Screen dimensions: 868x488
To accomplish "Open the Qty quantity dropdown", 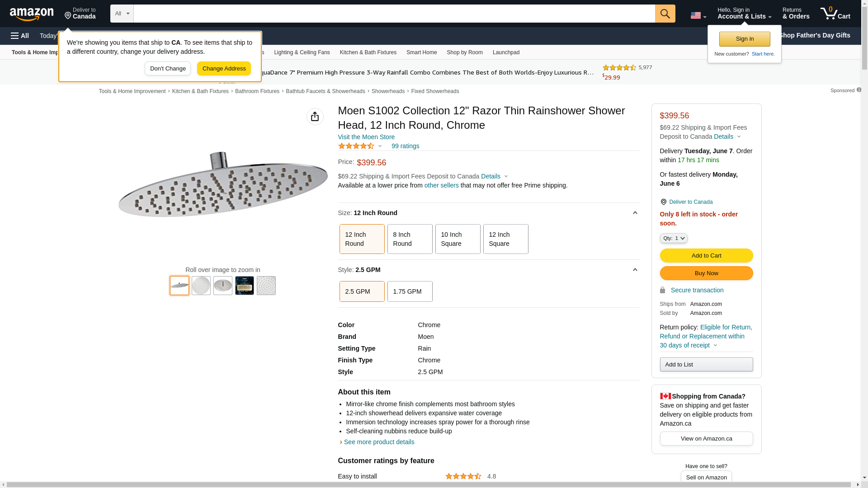I will pos(673,238).
